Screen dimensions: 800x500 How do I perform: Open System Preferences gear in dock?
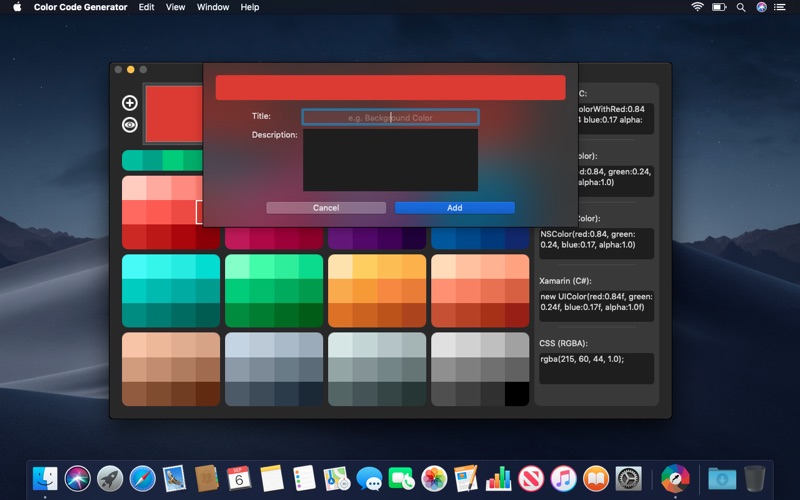tap(629, 479)
